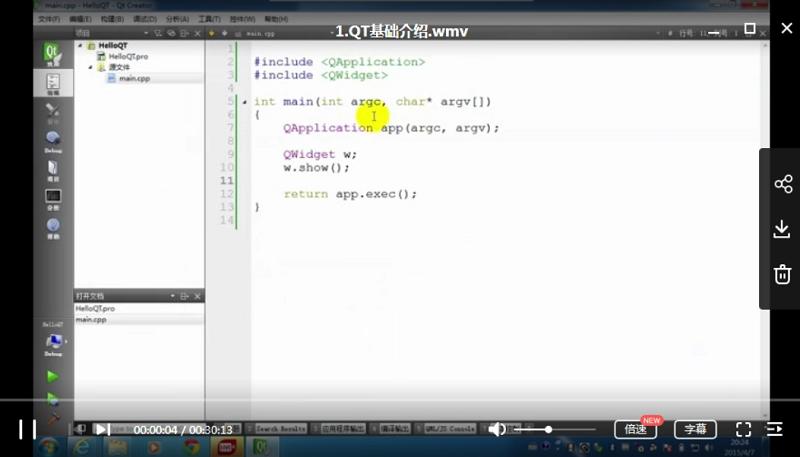Viewport: 800px width, 457px height.
Task: Switch to Qt Creator Welcome mode
Action: pyautogui.click(x=53, y=54)
